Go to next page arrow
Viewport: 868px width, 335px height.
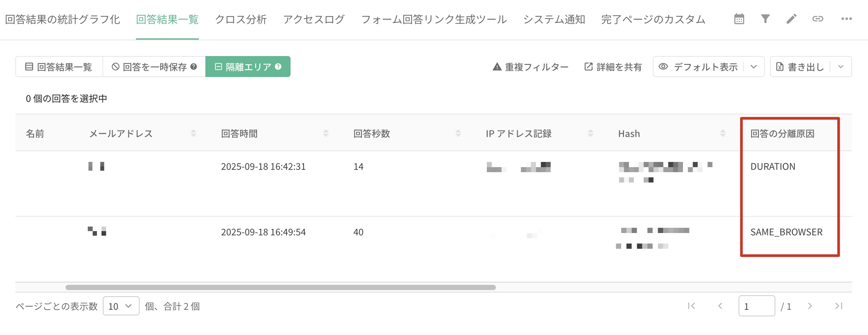tap(810, 306)
